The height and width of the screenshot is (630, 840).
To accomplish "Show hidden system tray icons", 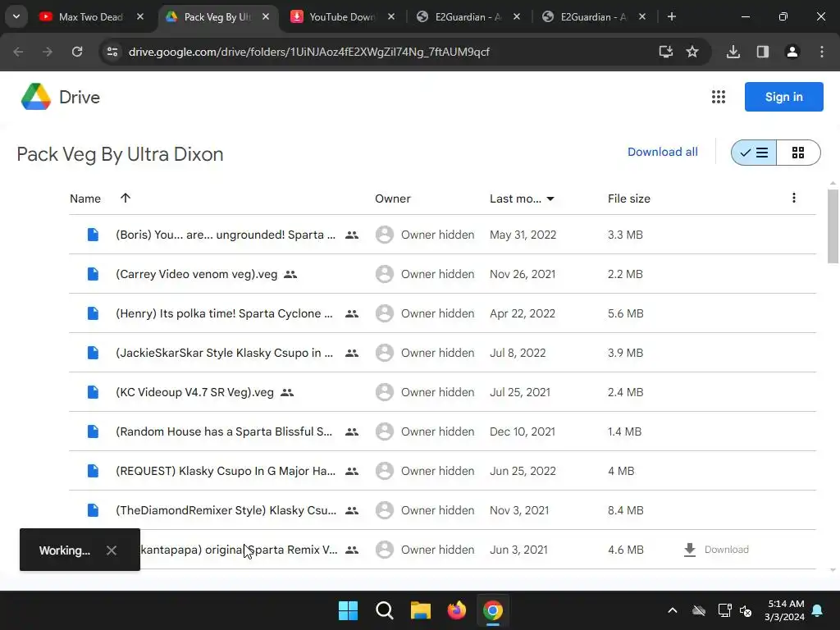I will tap(673, 610).
